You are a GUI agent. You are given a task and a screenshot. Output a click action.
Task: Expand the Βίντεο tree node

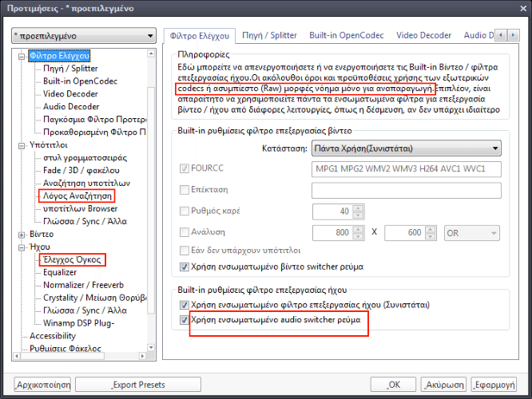22,235
